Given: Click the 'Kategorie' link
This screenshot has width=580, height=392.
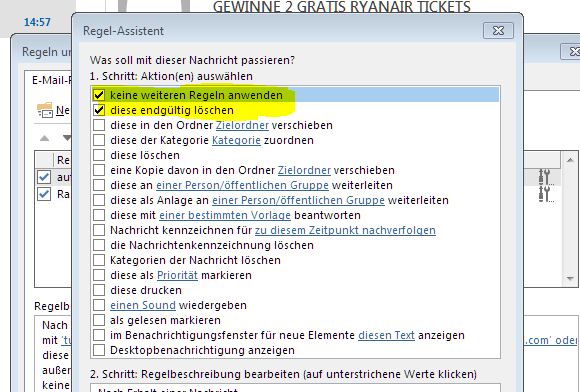Looking at the screenshot, I should 236,141.
